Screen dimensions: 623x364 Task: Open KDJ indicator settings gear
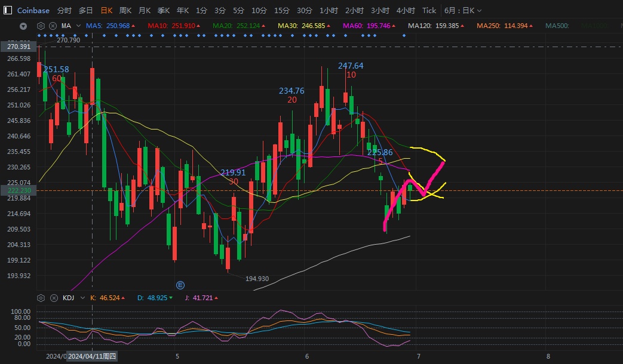41,297
